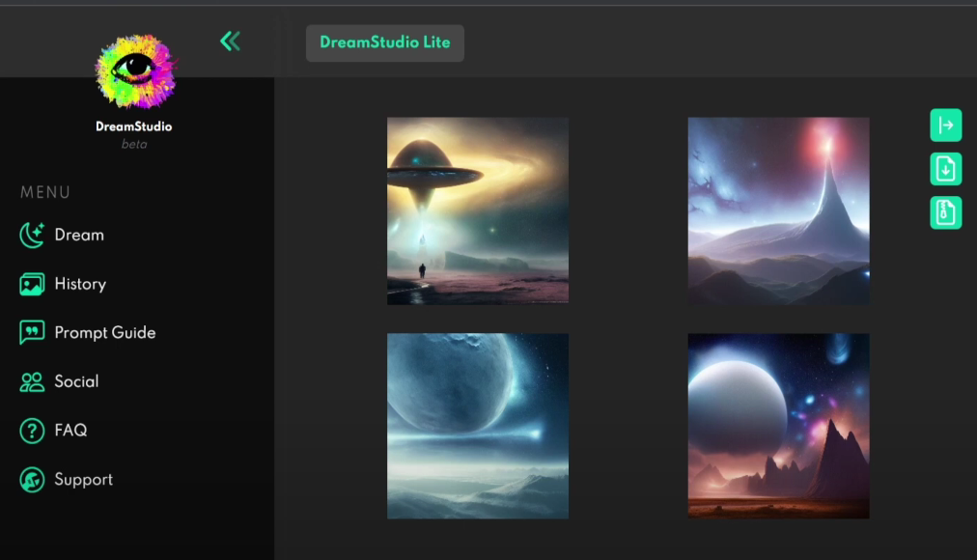Click the DreamStudio name under the logo
977x560 pixels.
click(x=134, y=126)
